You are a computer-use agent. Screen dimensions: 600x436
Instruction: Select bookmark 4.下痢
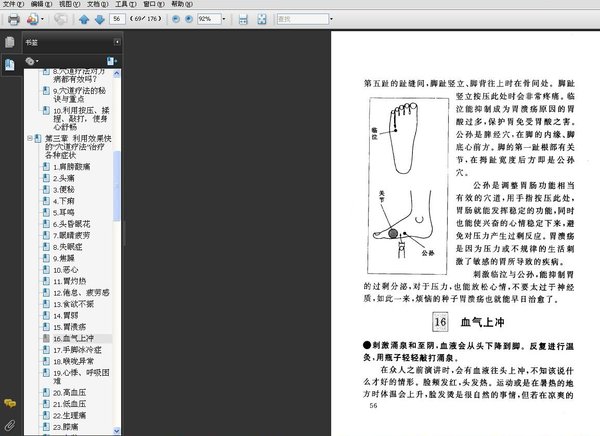tap(64, 201)
